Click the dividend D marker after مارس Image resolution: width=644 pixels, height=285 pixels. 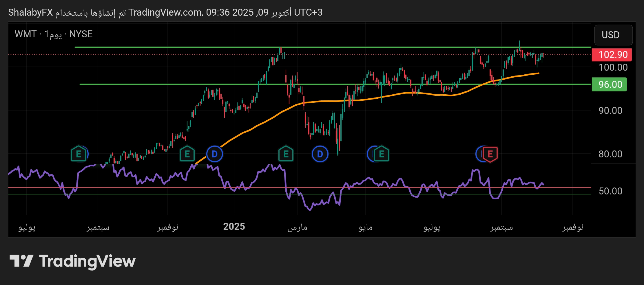(320, 154)
